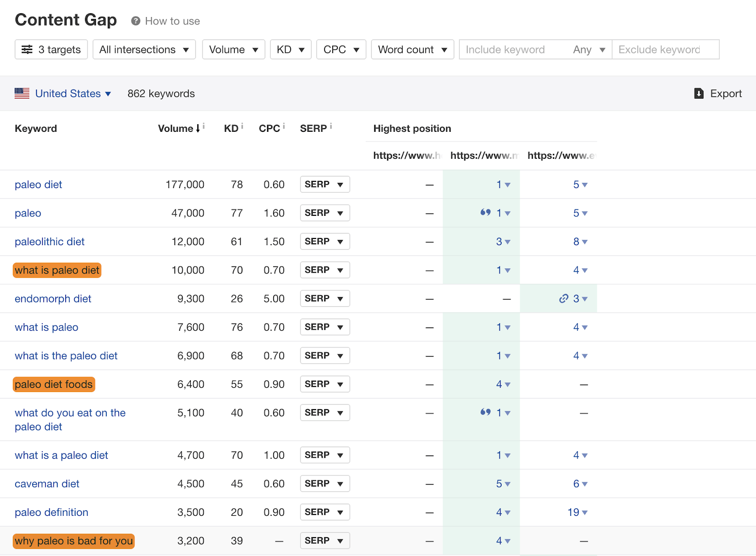Open the Word count filter dropdown
Screen dimensions: 756x556
(412, 49)
